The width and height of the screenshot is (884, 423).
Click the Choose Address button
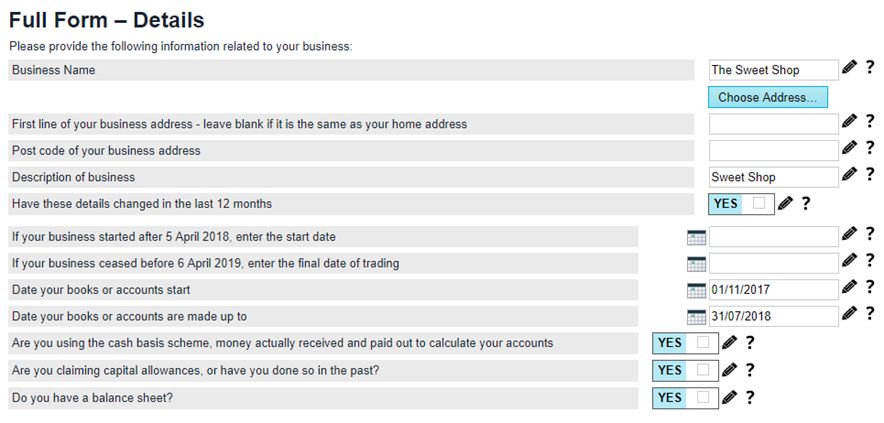(767, 97)
